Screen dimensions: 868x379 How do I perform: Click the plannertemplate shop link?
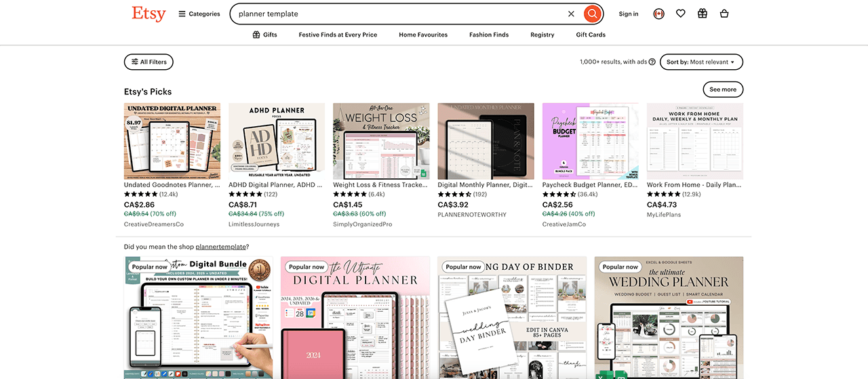220,247
